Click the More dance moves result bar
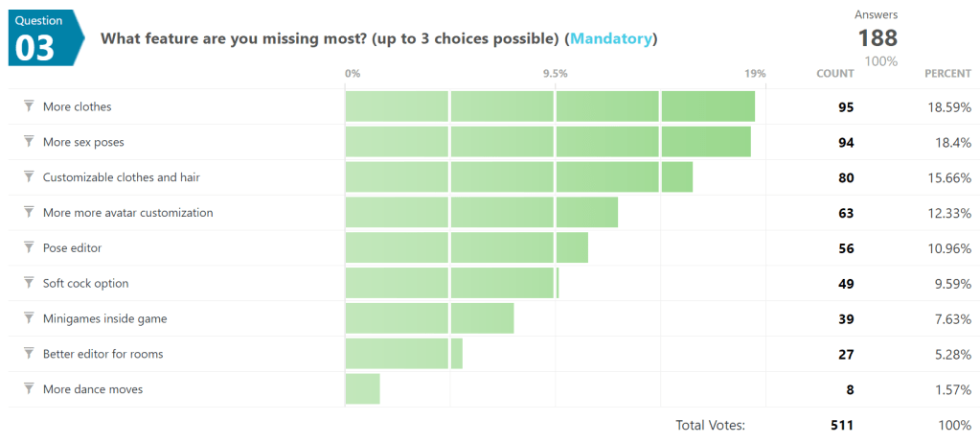The height and width of the screenshot is (443, 980). click(x=363, y=389)
